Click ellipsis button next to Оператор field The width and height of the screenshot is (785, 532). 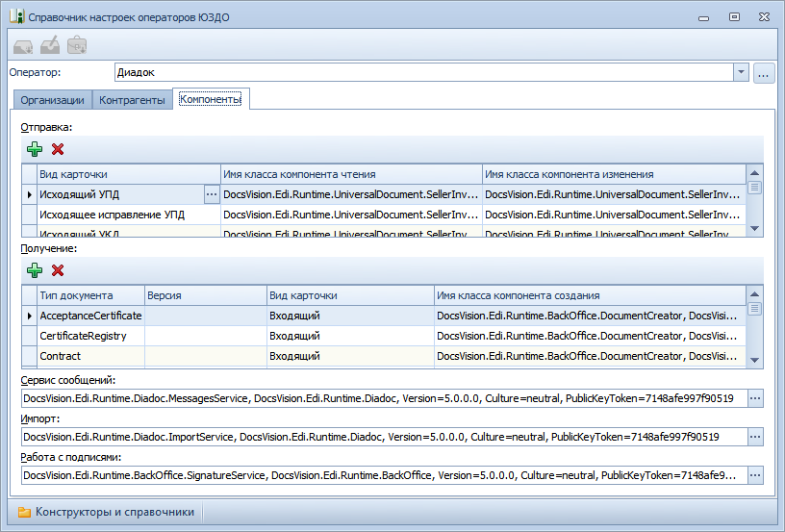point(764,72)
